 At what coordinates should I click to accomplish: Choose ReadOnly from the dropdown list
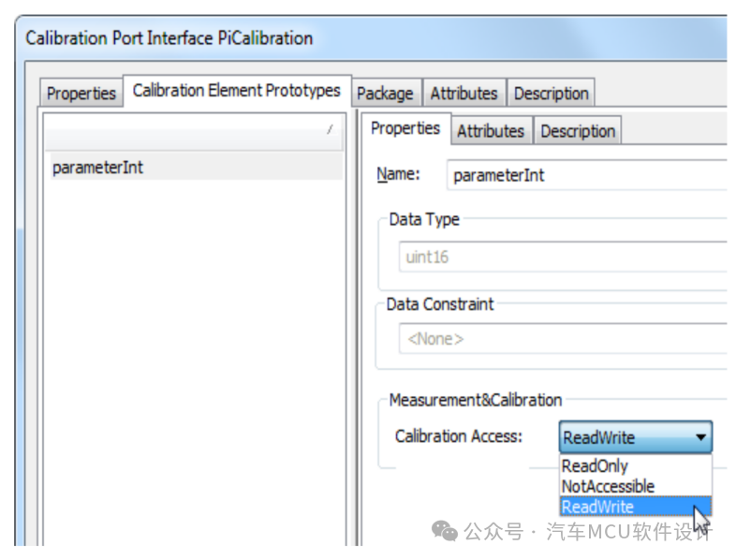(x=636, y=465)
